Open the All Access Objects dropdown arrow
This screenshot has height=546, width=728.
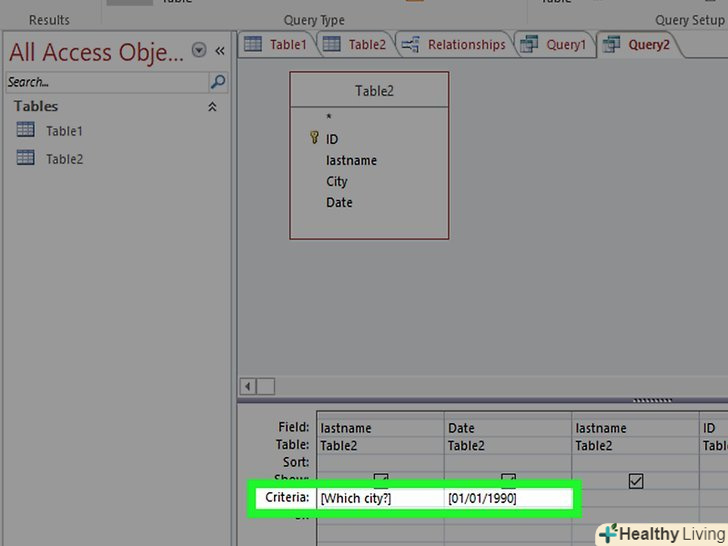point(198,50)
